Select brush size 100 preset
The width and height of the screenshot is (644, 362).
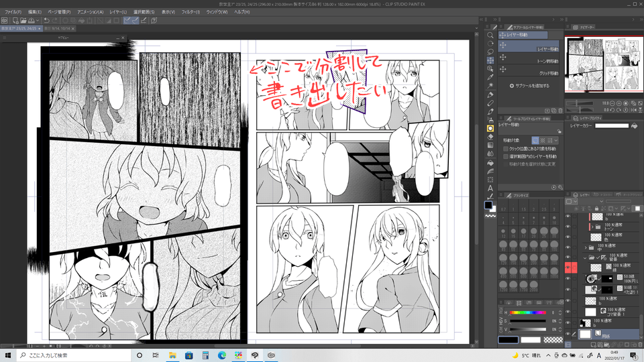point(554,246)
